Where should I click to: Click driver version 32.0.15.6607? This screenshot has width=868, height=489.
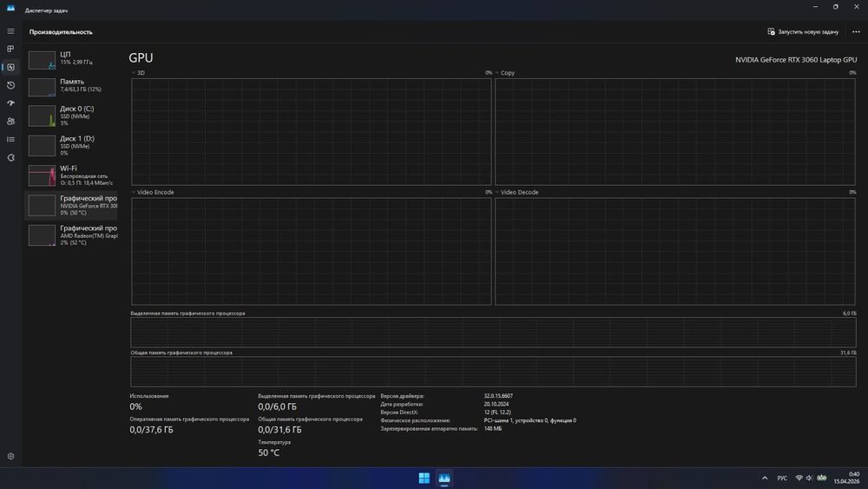click(498, 396)
